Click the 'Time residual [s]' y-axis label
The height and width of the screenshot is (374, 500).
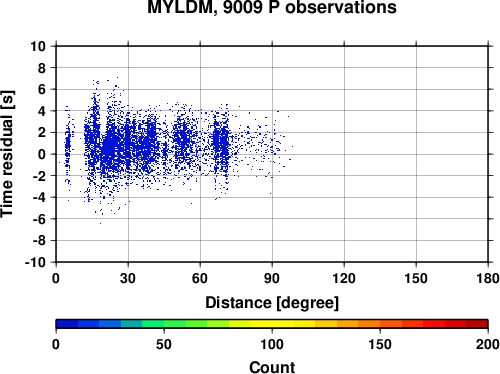pyautogui.click(x=7, y=154)
